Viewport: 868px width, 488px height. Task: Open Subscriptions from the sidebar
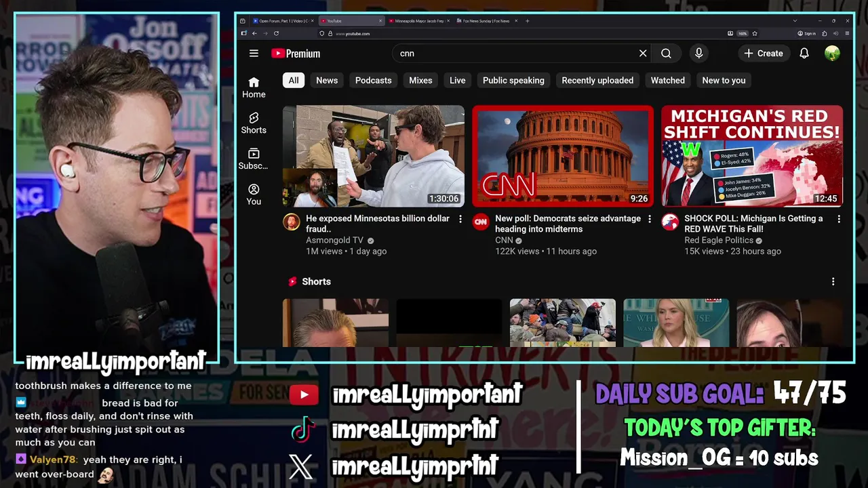(254, 159)
